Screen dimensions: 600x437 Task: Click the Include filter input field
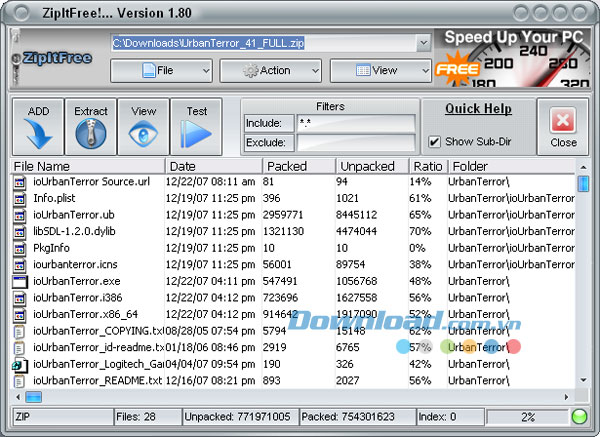[x=356, y=123]
